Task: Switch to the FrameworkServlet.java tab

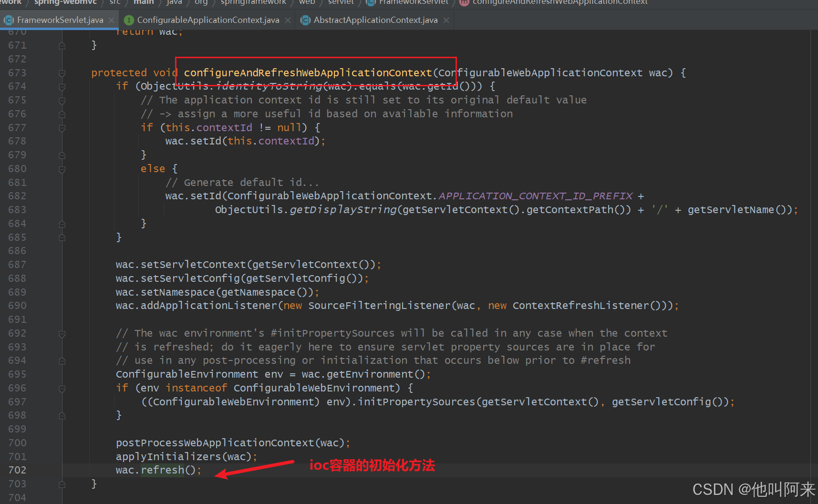Action: [x=60, y=20]
